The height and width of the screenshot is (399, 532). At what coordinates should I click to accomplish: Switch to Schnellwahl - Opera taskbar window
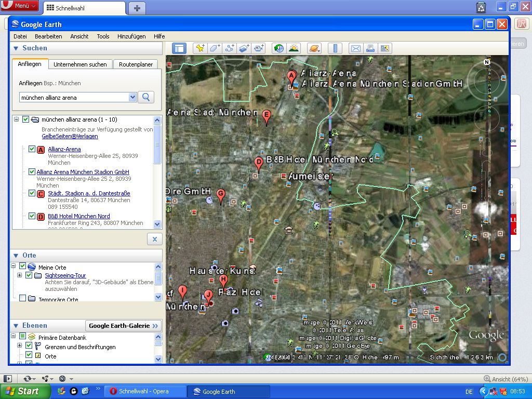[144, 391]
